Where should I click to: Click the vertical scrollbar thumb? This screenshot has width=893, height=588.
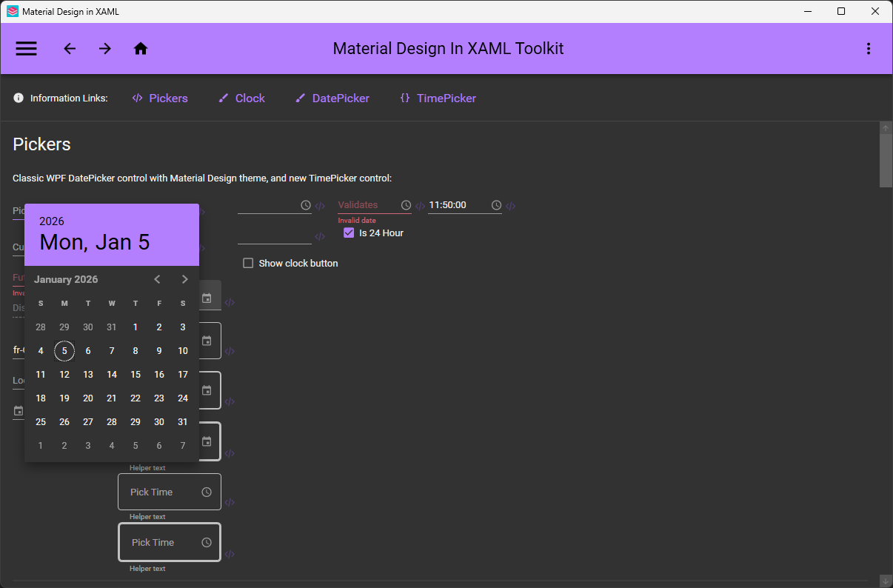pyautogui.click(x=886, y=161)
